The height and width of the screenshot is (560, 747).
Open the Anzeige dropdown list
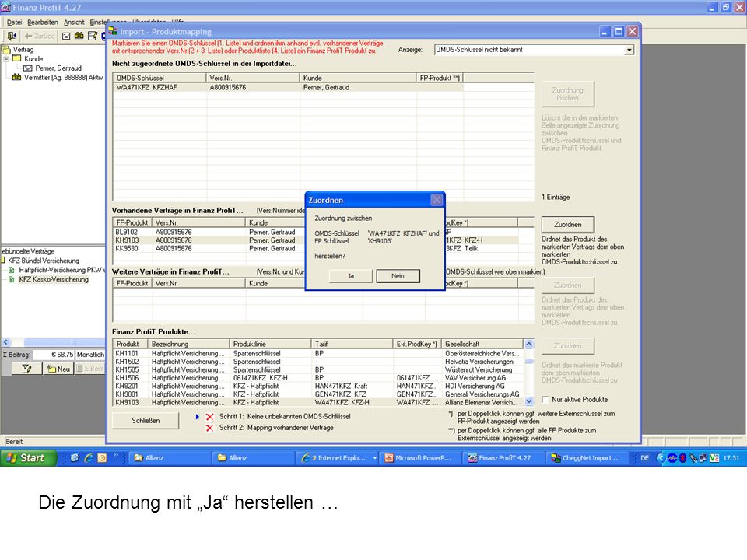tap(630, 50)
